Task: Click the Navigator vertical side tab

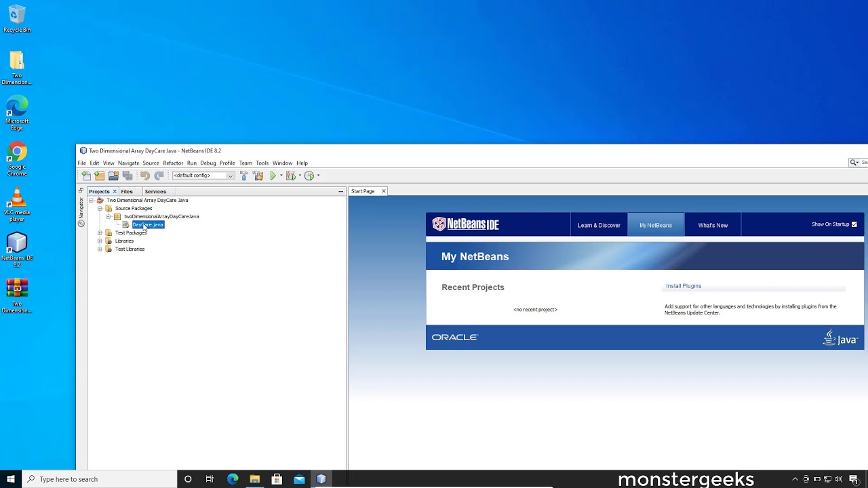Action: coord(81,208)
